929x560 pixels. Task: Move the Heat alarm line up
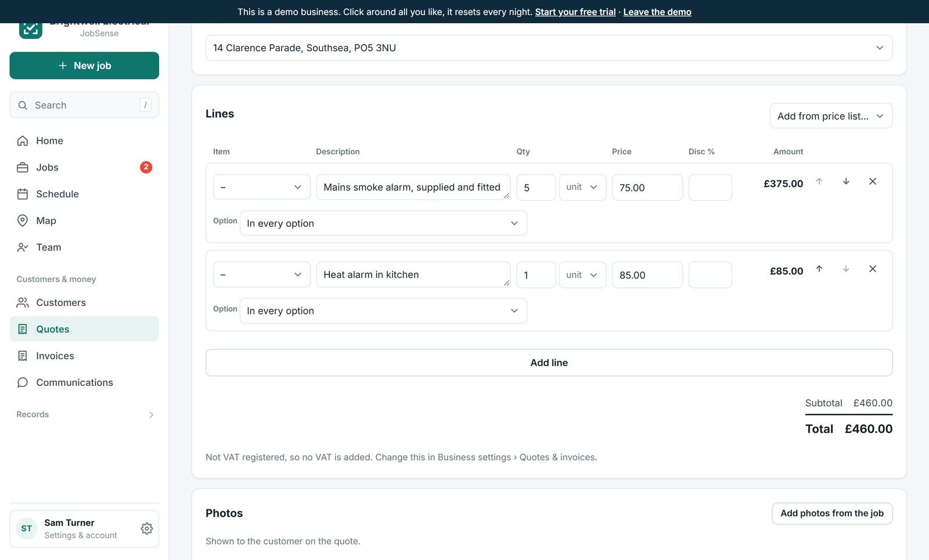point(819,269)
